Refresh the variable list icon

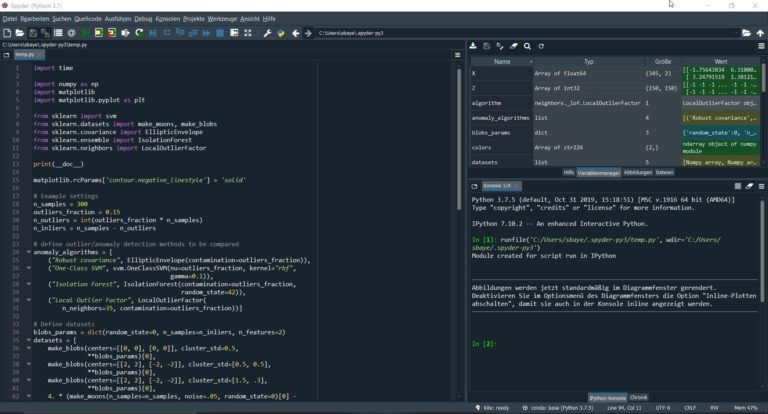tap(541, 46)
